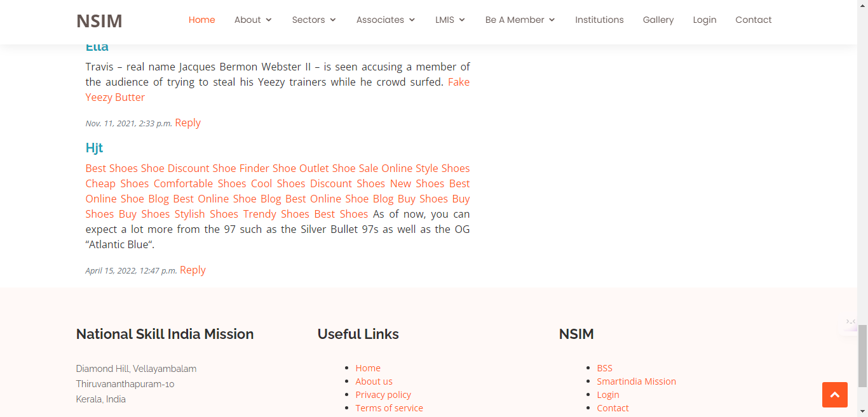
Task: Click the small widget icon at right edge
Action: (x=850, y=322)
